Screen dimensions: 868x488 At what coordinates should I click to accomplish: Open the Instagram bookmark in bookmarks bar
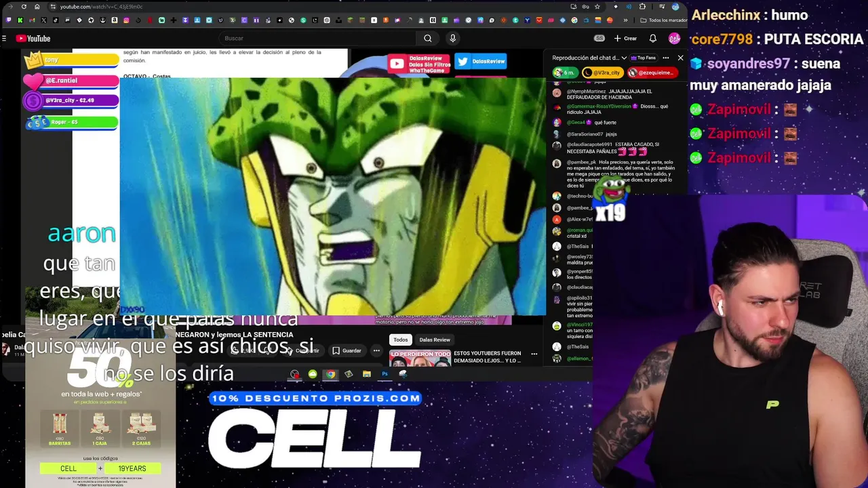(x=126, y=20)
